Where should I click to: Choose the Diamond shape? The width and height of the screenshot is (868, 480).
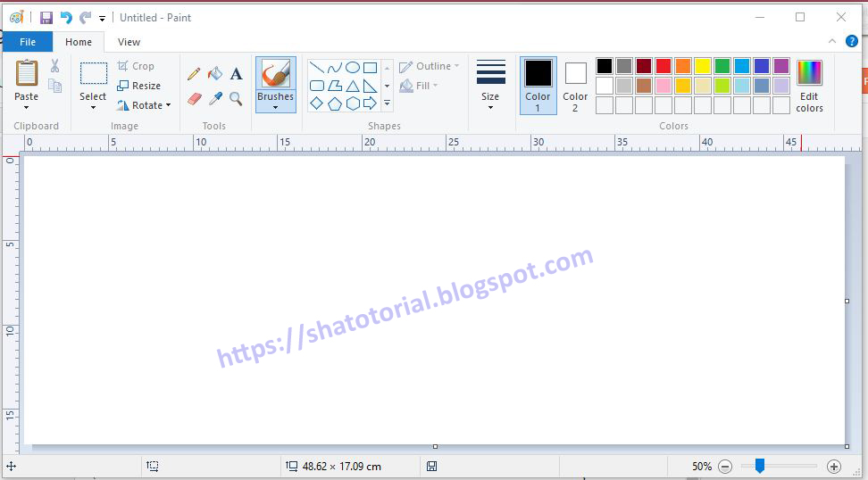(x=317, y=103)
